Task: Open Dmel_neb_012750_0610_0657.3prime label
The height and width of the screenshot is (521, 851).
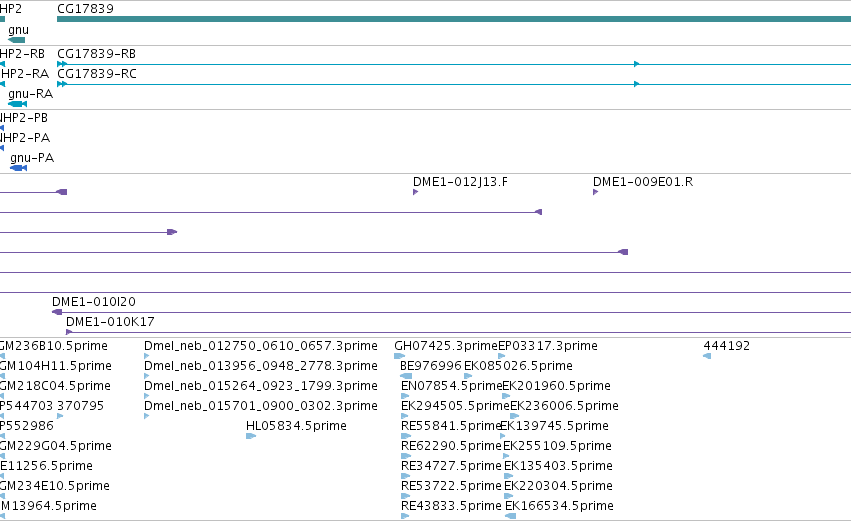Action: coord(261,346)
